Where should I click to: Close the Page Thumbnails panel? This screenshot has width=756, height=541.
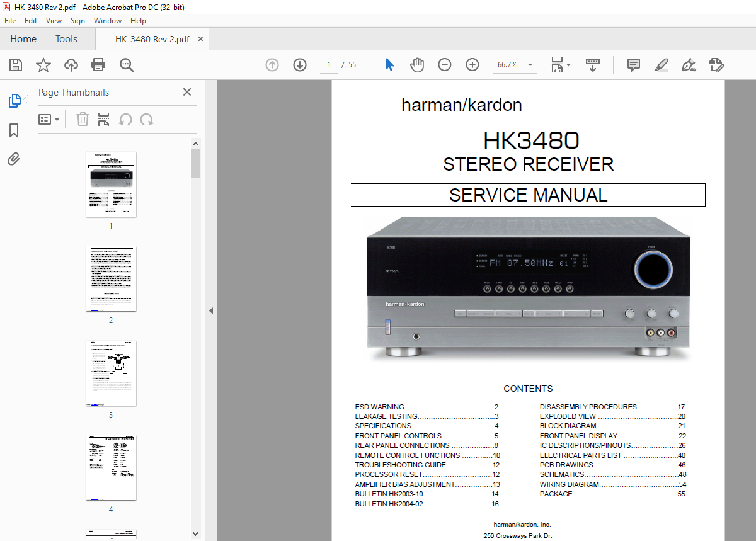click(x=187, y=92)
